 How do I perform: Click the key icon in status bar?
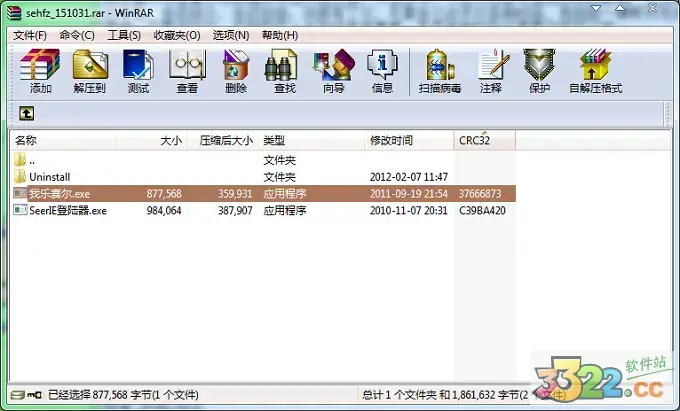(34, 395)
